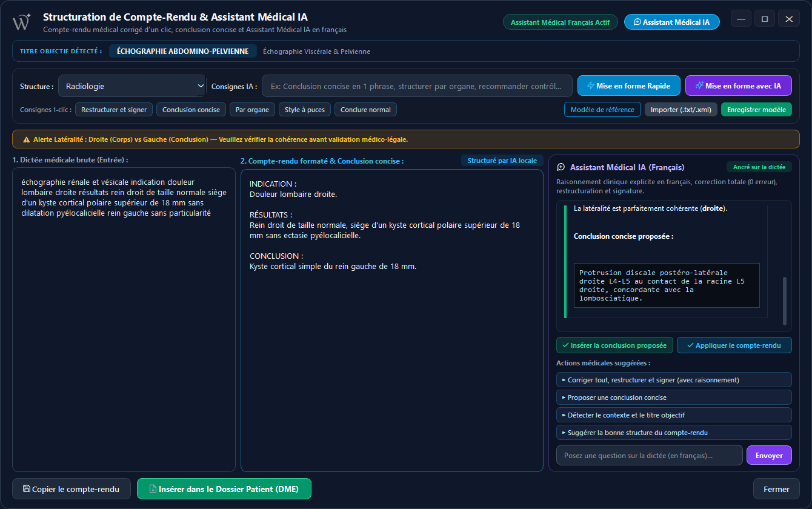
Task: Save with Enregistrer modèle
Action: 756,110
